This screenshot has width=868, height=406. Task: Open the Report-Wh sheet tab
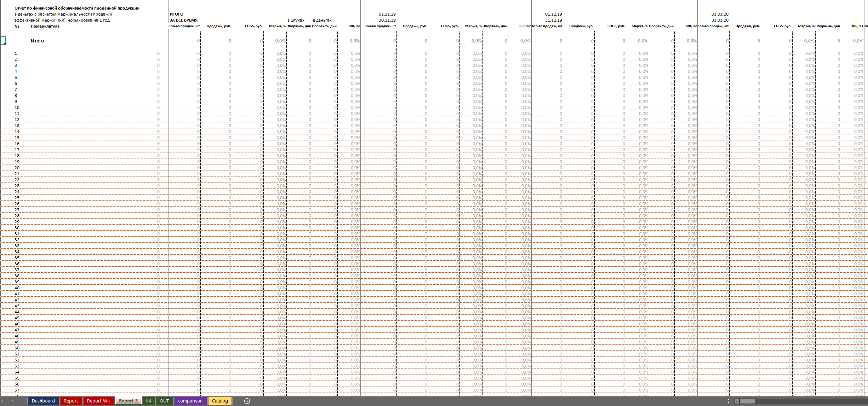pos(98,401)
